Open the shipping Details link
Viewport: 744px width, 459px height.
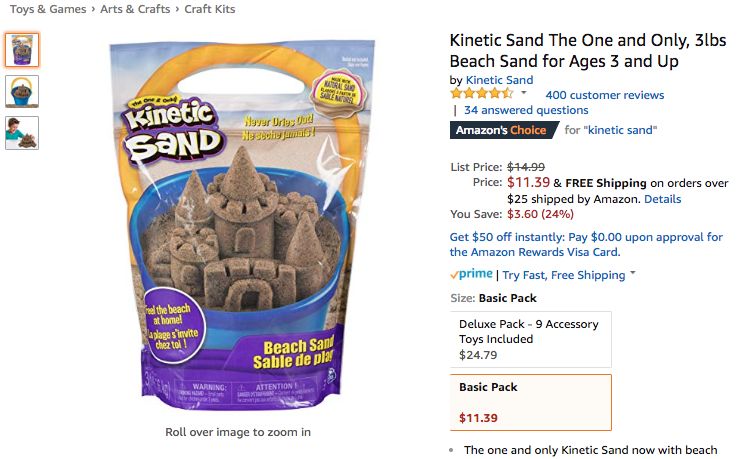662,199
